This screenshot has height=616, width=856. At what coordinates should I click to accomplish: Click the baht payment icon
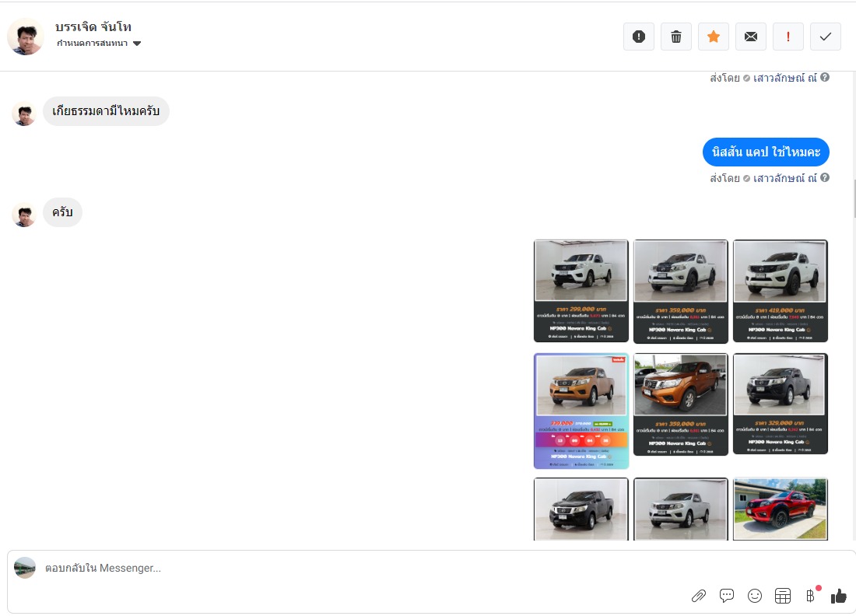811,595
